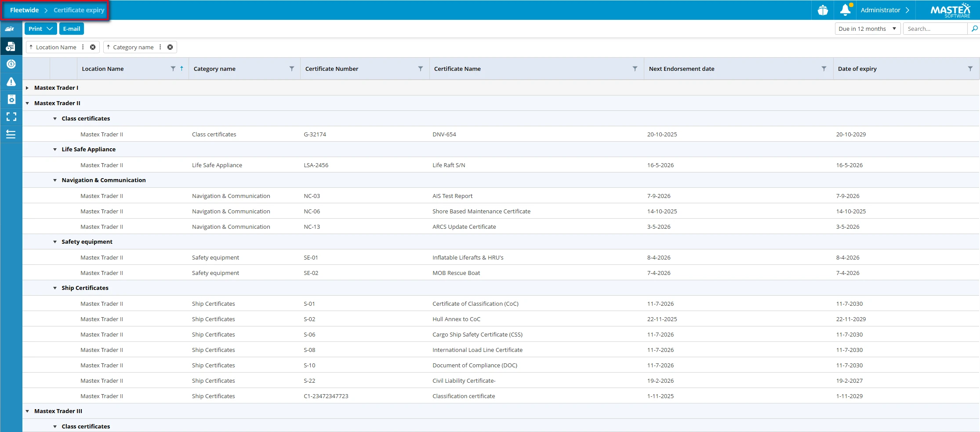980x432 pixels.
Task: Toggle fullscreen mode from the sidebar
Action: tap(11, 117)
